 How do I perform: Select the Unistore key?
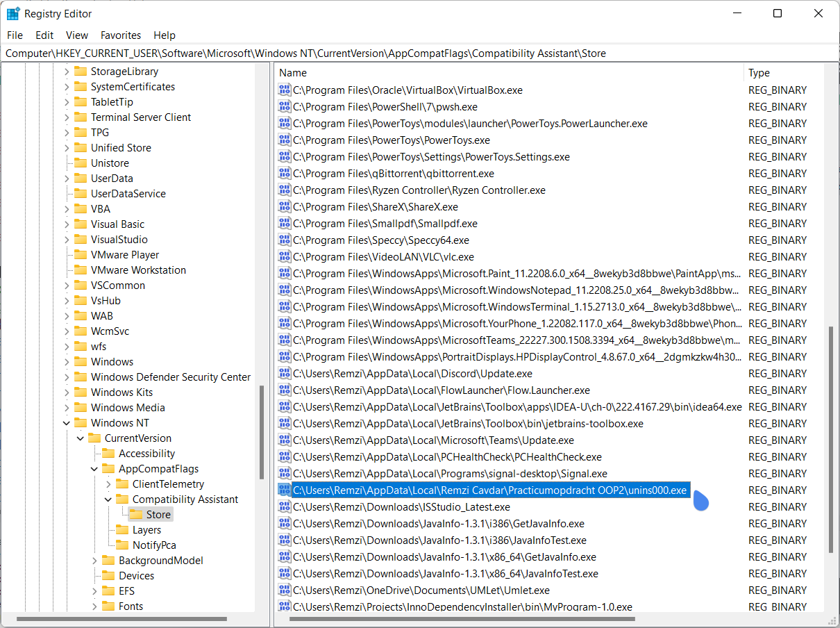click(x=110, y=163)
